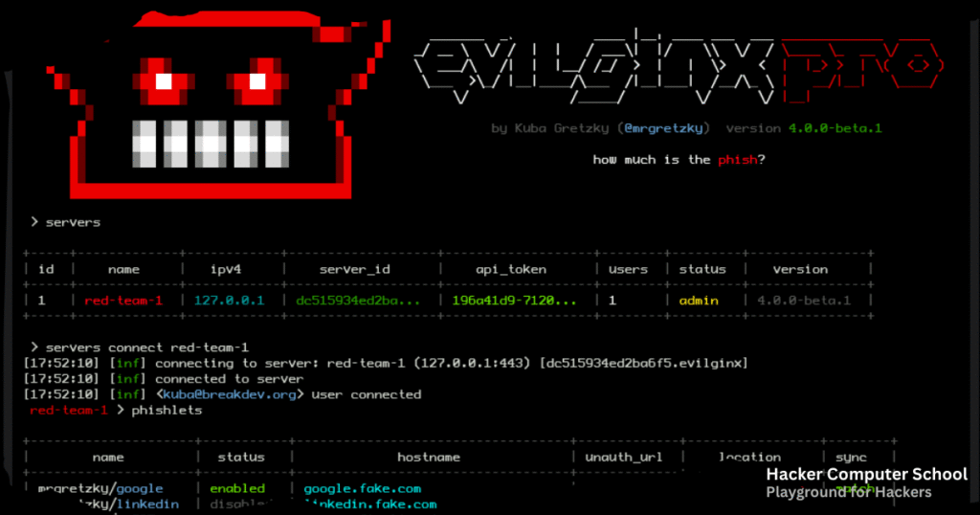Click the yellow admin status cell
The height and width of the screenshot is (515, 980).
pos(699,300)
